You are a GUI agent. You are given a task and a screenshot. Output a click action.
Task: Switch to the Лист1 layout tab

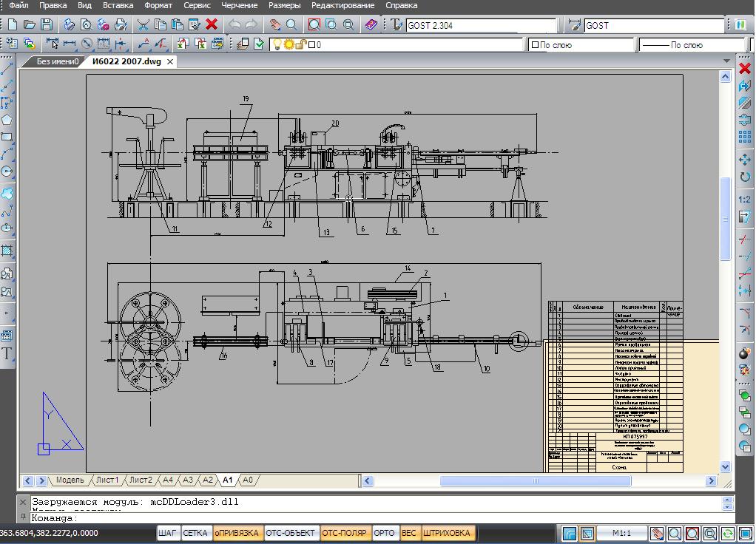click(107, 480)
